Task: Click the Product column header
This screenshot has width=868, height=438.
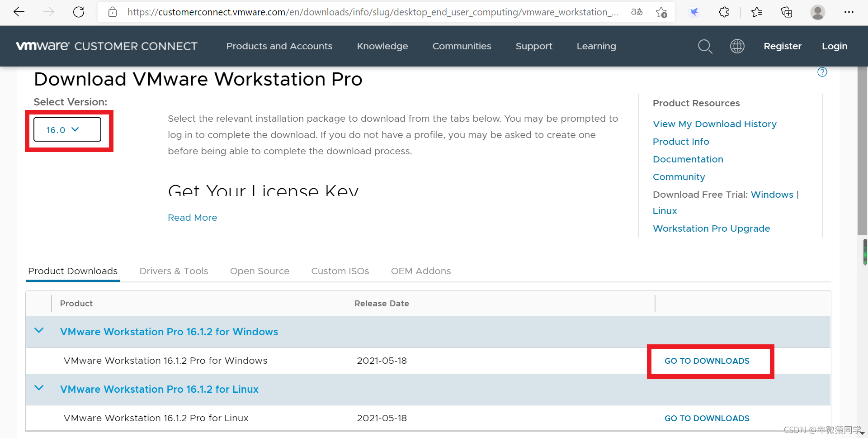Action: [76, 304]
